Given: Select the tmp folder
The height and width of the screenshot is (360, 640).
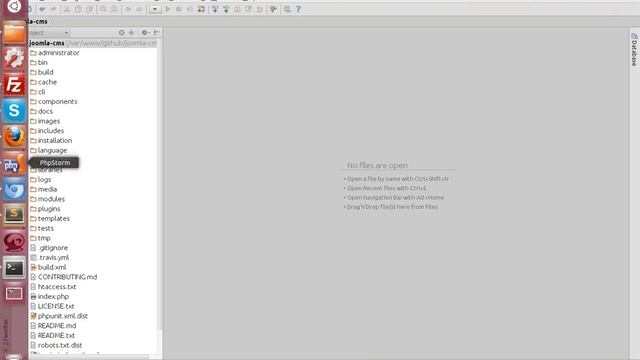Looking at the screenshot, I should coord(40,238).
